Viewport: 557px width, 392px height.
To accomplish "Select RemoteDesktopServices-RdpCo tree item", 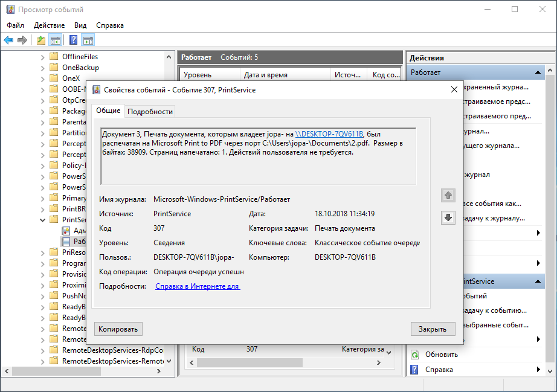I will [112, 350].
